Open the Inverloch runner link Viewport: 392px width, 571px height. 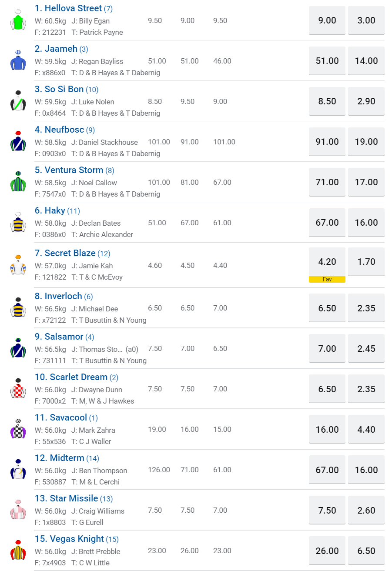pos(63,296)
